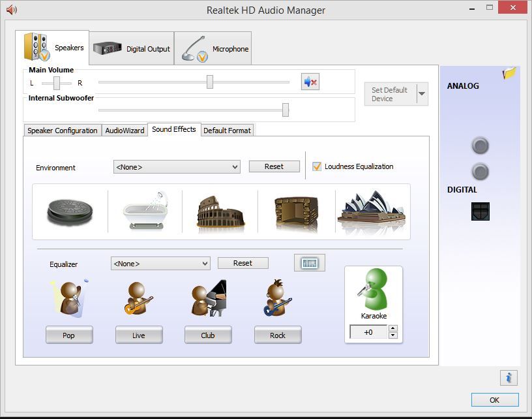Apply the Live equalizer preset button

pos(139,335)
